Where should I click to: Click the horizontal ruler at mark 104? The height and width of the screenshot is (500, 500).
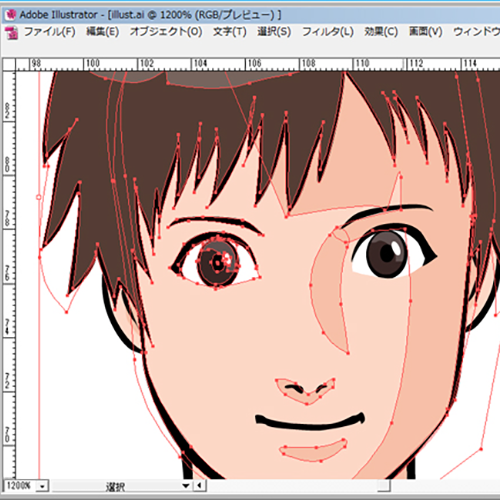click(201, 64)
